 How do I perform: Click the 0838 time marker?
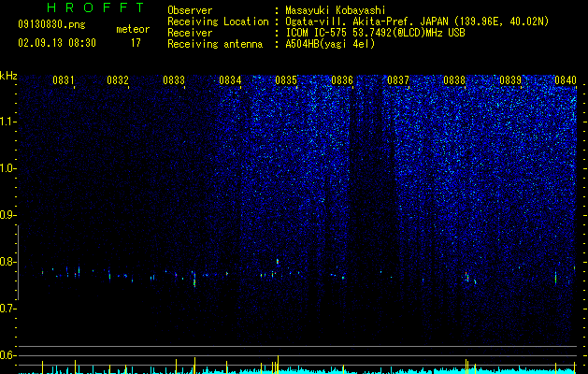(x=454, y=80)
